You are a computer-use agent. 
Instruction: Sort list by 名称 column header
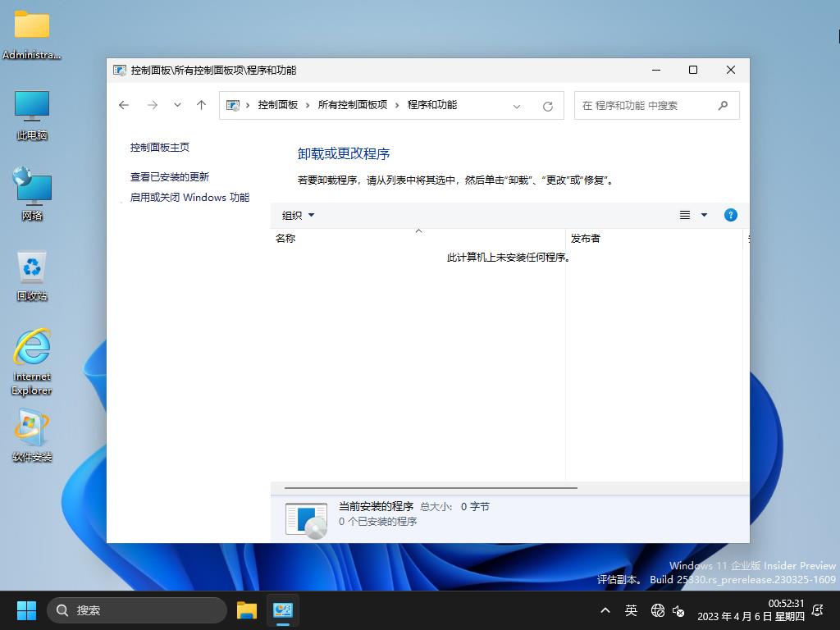[285, 238]
